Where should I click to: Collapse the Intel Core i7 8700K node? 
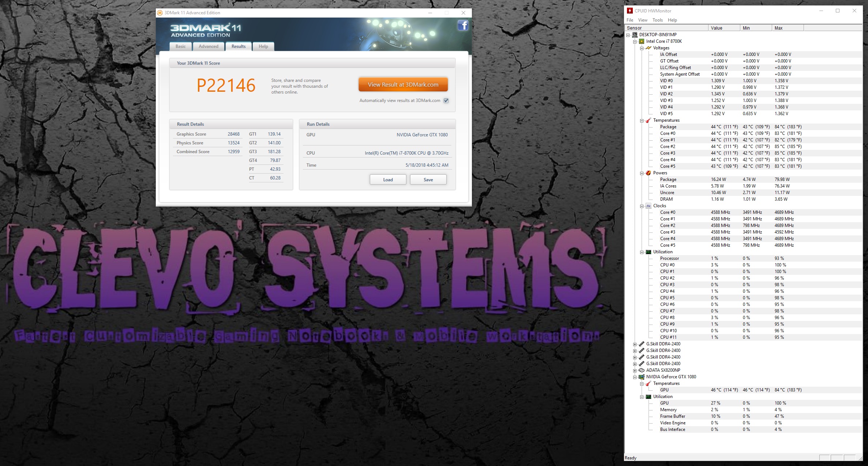point(635,42)
